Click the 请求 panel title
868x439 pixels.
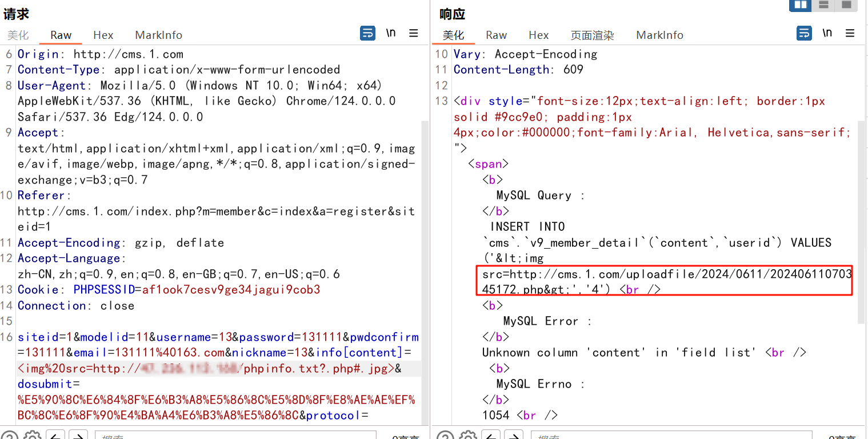click(16, 14)
